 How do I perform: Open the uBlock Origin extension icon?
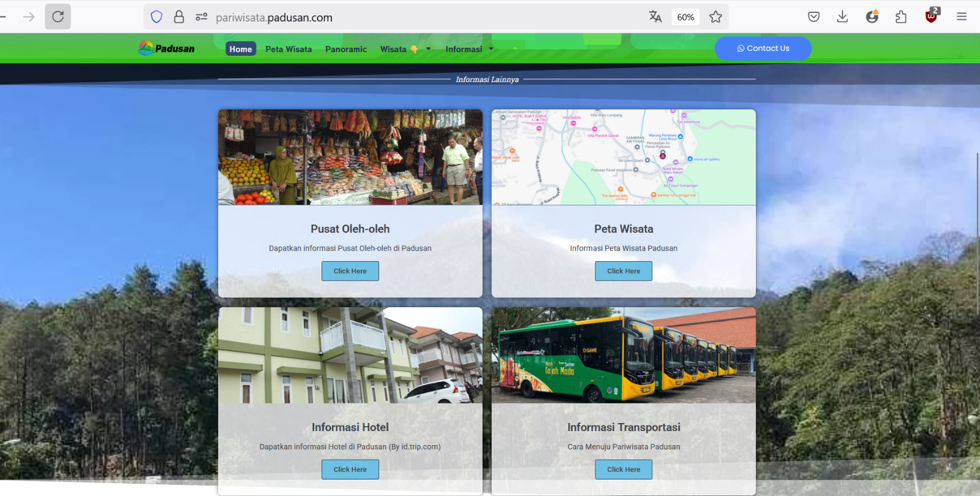coord(932,16)
